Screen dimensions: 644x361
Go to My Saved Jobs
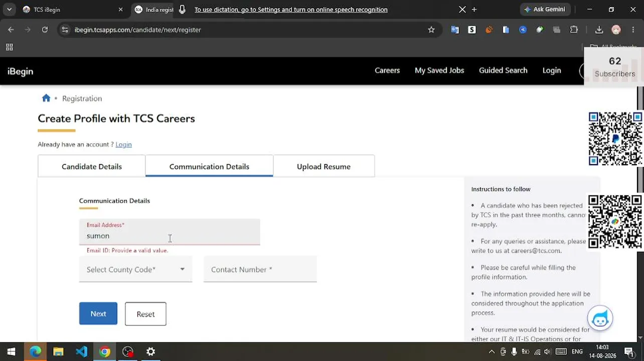(439, 70)
